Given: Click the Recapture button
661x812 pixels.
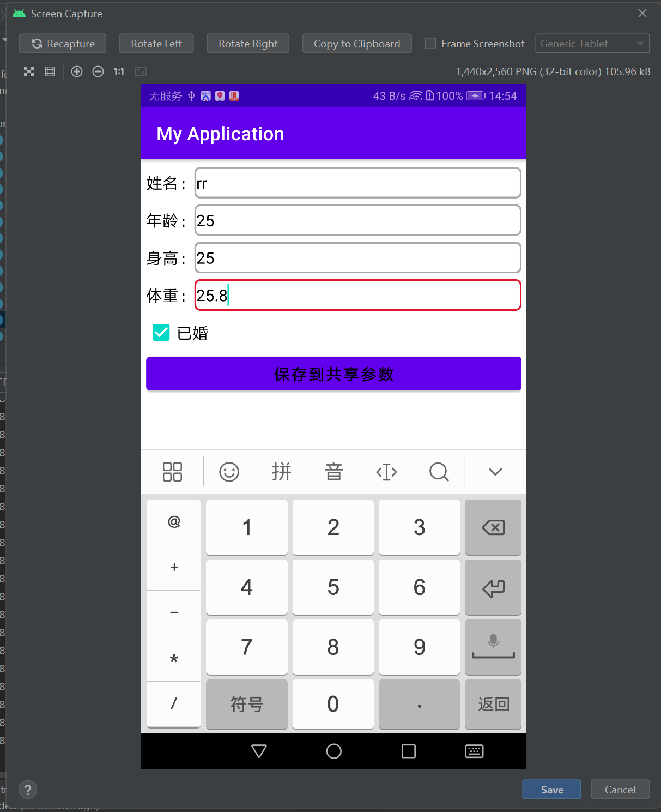Looking at the screenshot, I should click(x=62, y=44).
